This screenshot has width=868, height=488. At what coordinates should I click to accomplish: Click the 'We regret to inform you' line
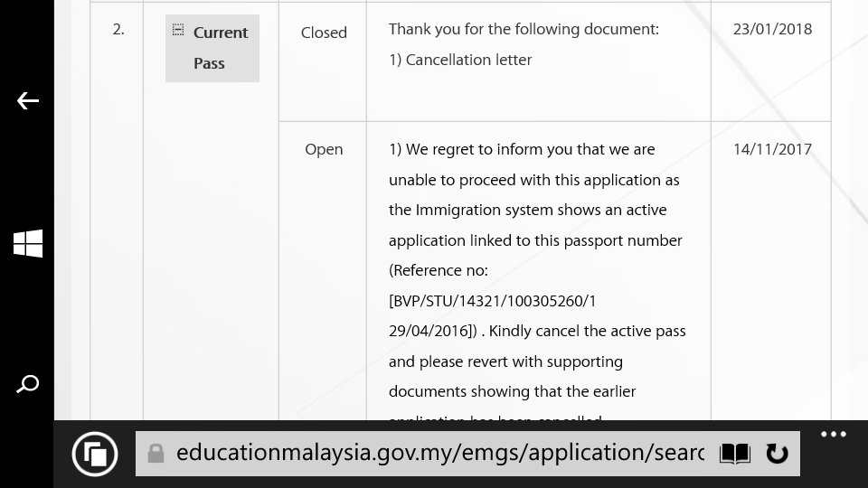[522, 149]
